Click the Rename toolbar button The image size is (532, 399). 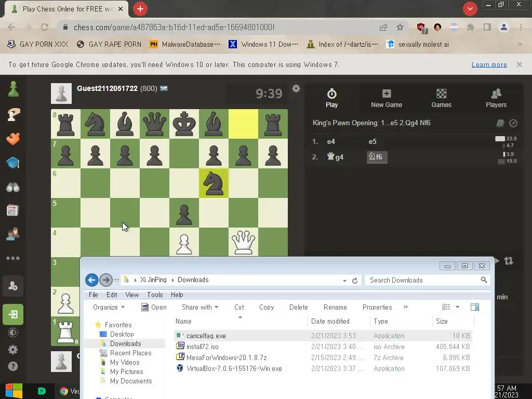point(335,307)
